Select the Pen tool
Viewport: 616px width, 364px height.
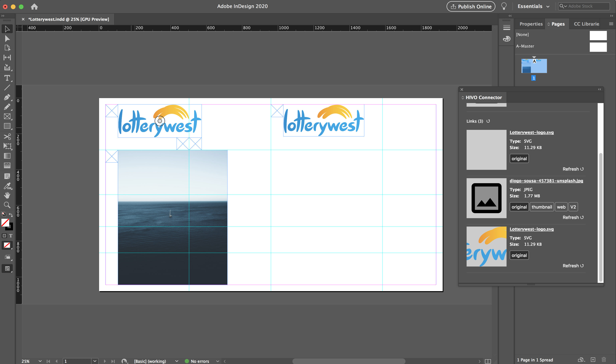pyautogui.click(x=7, y=97)
